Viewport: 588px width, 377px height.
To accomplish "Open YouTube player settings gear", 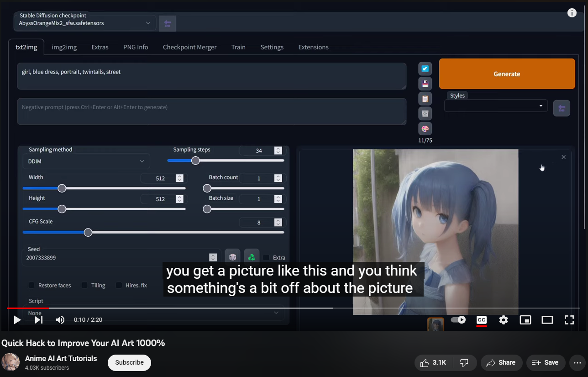I will (x=504, y=320).
